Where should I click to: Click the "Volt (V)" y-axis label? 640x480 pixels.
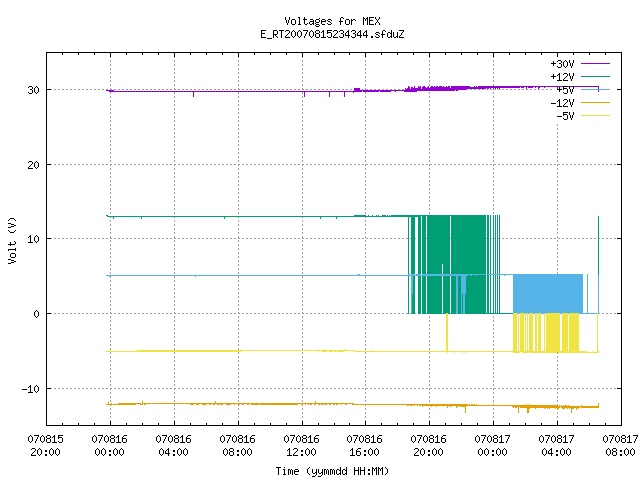click(12, 240)
